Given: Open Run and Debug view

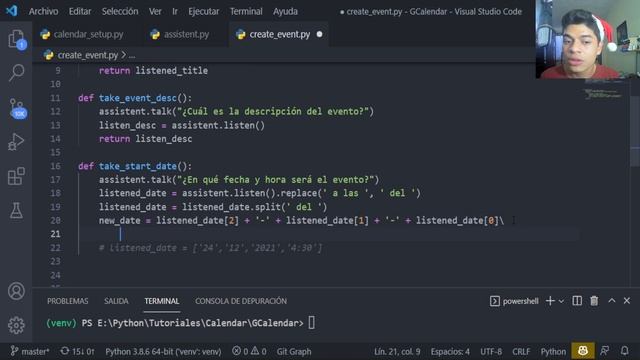Looking at the screenshot, I should point(16,142).
